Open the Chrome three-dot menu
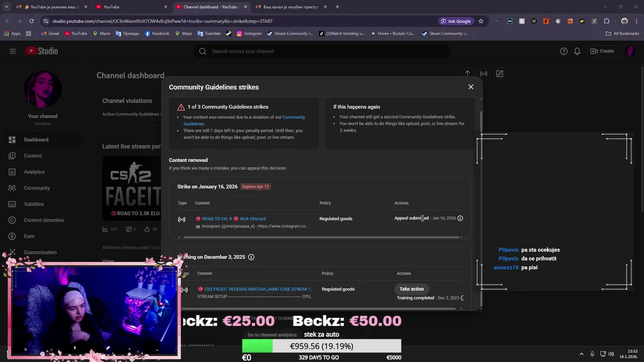Viewport: 644px width, 362px height. pyautogui.click(x=637, y=21)
